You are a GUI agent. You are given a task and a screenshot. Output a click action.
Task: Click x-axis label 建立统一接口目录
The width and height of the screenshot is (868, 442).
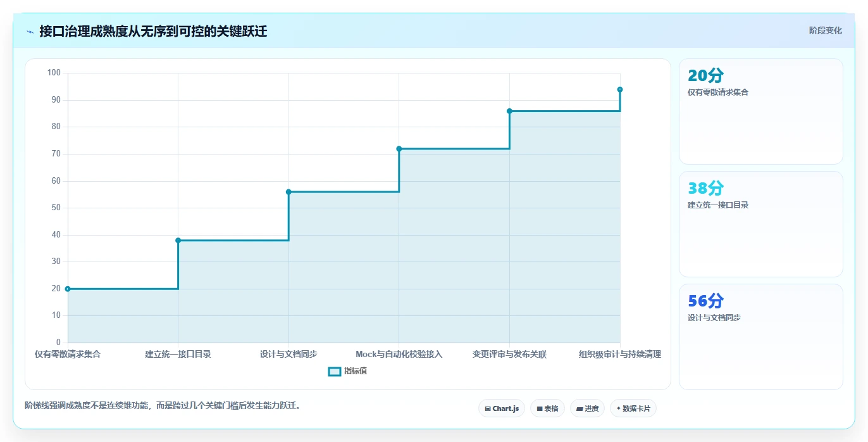click(178, 354)
